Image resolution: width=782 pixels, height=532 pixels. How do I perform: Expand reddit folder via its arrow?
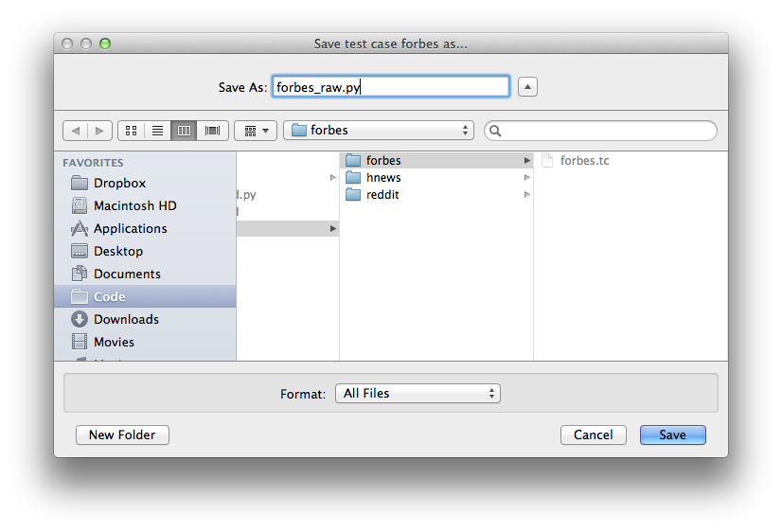[x=526, y=194]
